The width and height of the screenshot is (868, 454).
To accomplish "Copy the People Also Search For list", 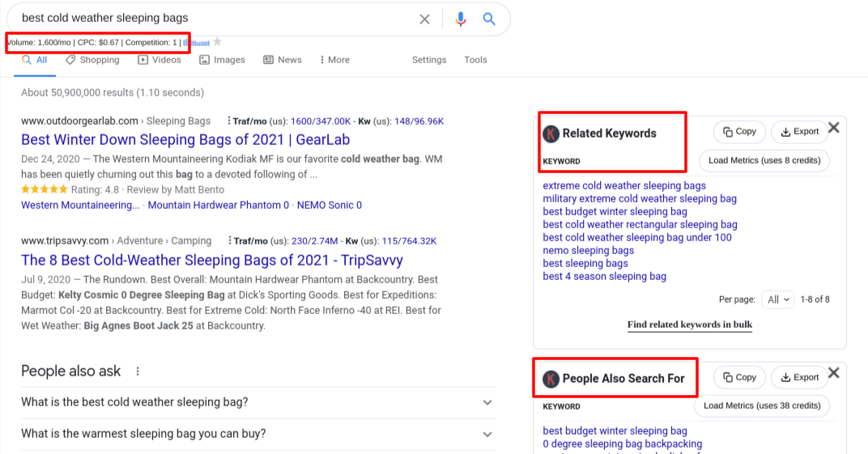I will click(739, 377).
